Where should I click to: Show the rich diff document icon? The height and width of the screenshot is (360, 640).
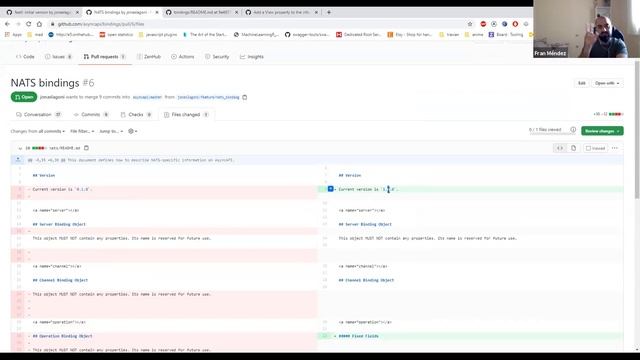coord(573,148)
